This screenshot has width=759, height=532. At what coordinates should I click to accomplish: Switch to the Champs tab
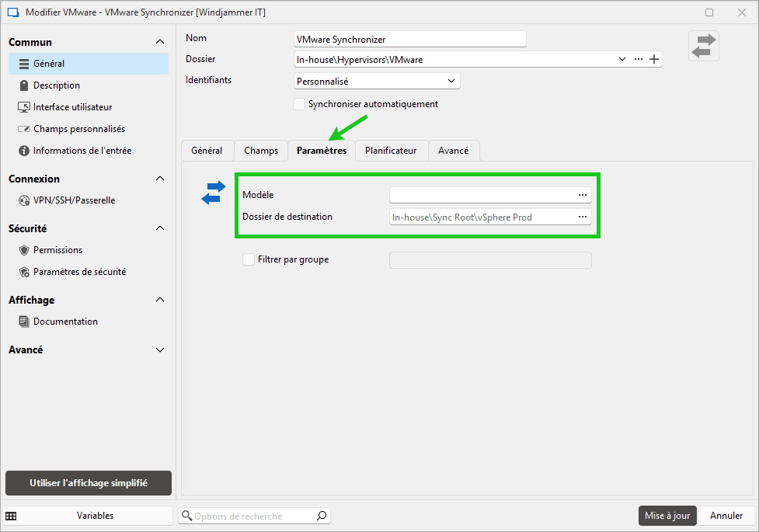(x=260, y=151)
